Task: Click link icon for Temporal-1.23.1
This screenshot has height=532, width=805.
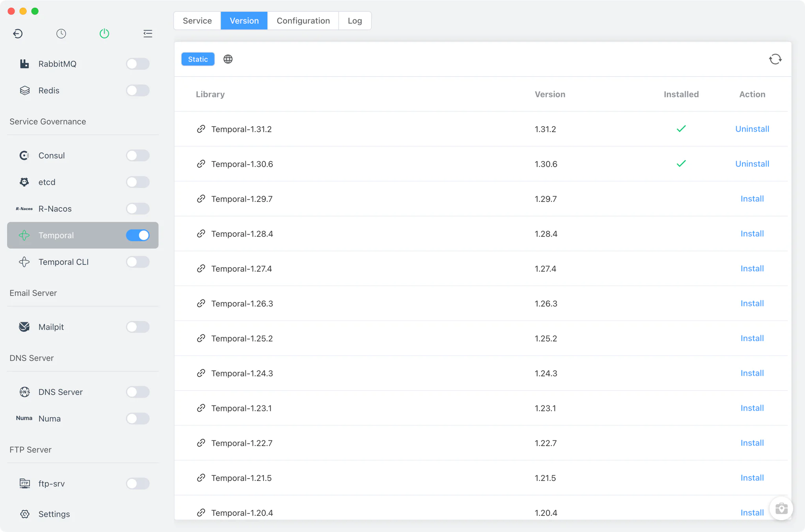Action: (x=201, y=408)
